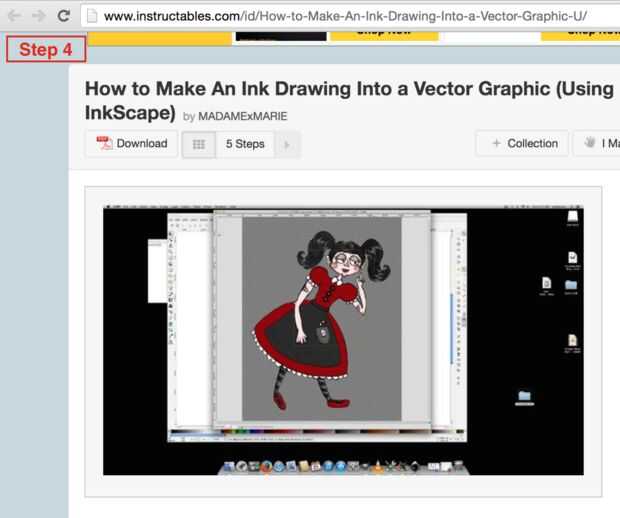The width and height of the screenshot is (620, 518).
Task: Click the article title How to Make An Ink Drawing
Action: [349, 100]
